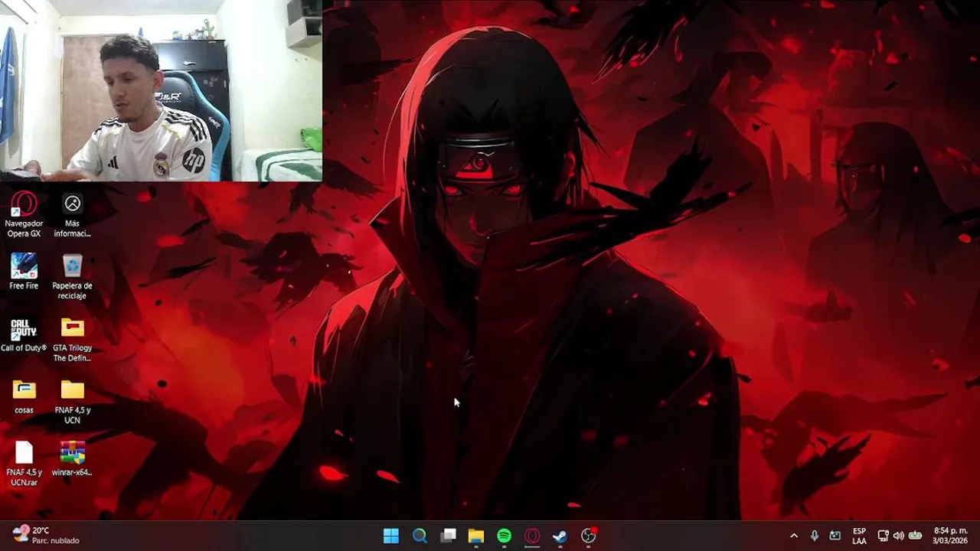Open taskbar Search
Viewport: 980px width, 551px height.
click(x=420, y=536)
